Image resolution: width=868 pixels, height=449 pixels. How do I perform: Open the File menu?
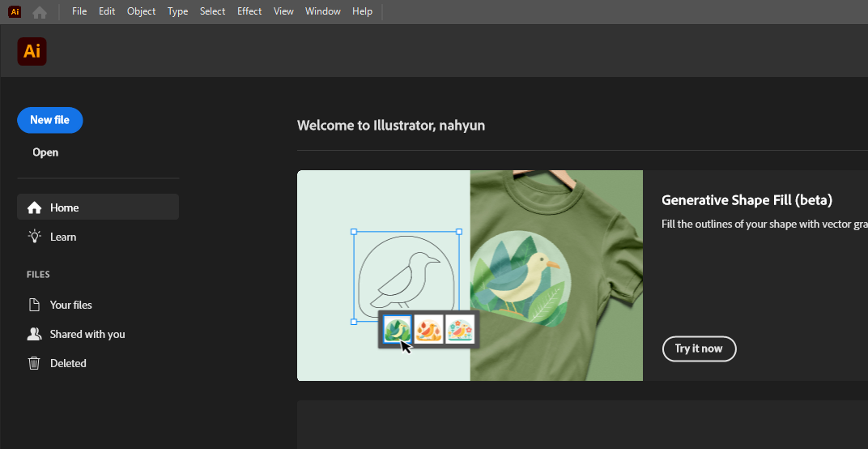tap(79, 11)
